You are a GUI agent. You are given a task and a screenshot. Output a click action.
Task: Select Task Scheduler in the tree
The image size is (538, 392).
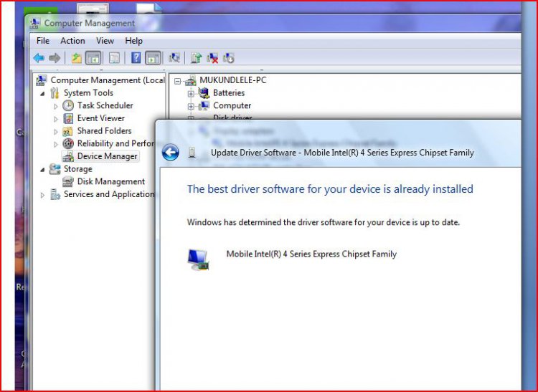coord(105,105)
